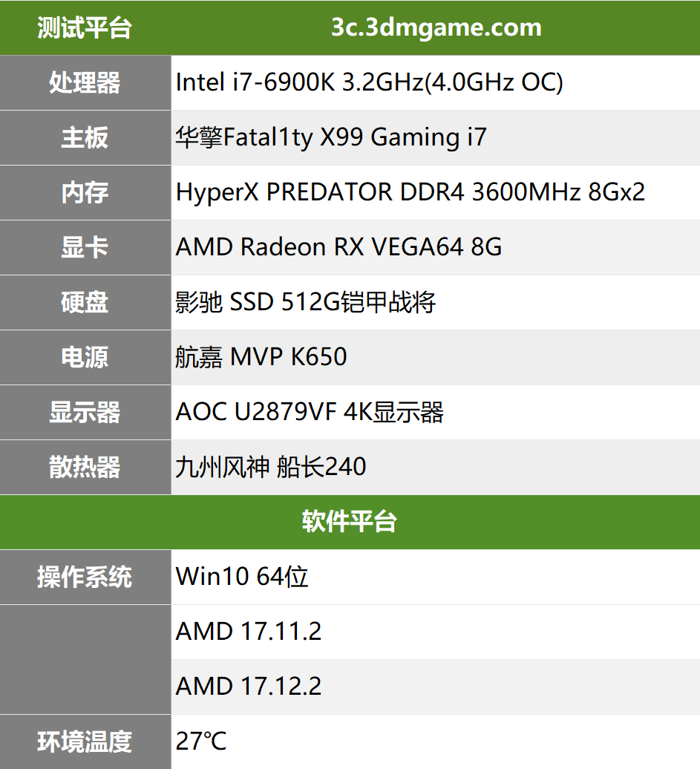Select the 影驰 SSD 512G cell
The image size is (700, 769).
436,302
